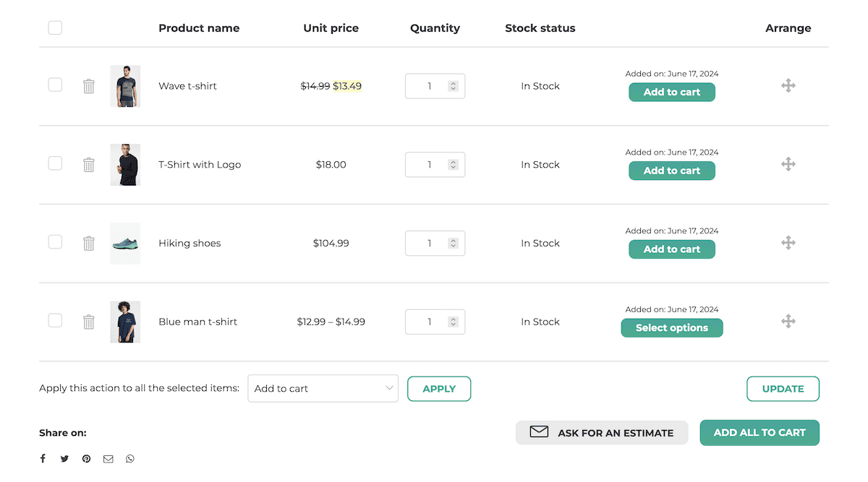The image size is (868, 482).
Task: Click Select options for Blue man t-shirt
Action: 672,328
